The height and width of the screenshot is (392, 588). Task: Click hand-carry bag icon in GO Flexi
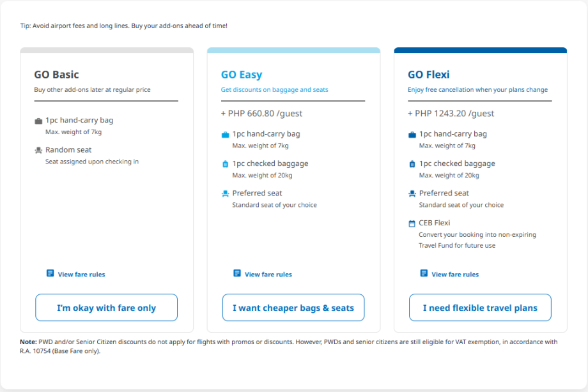pos(412,135)
